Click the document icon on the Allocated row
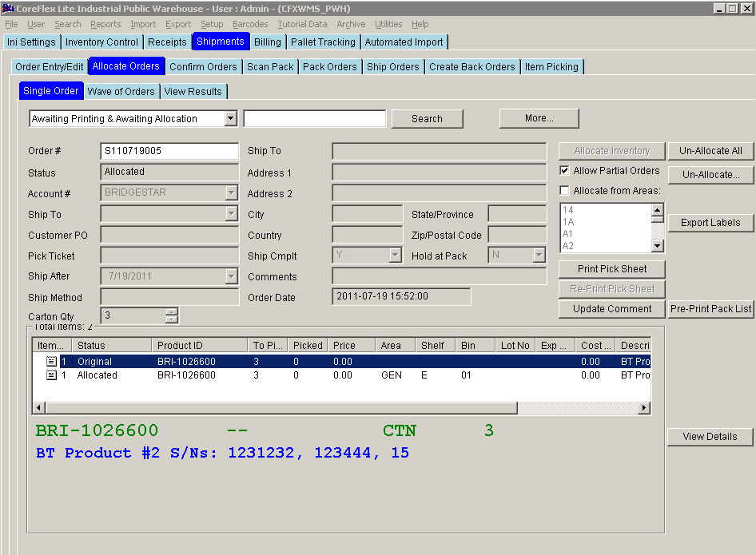The width and height of the screenshot is (756, 555). (x=51, y=375)
